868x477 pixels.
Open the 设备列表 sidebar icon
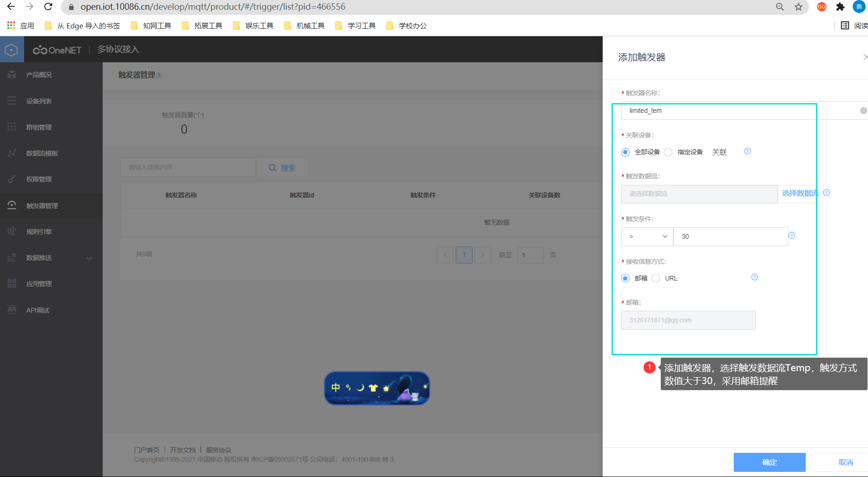tap(39, 100)
